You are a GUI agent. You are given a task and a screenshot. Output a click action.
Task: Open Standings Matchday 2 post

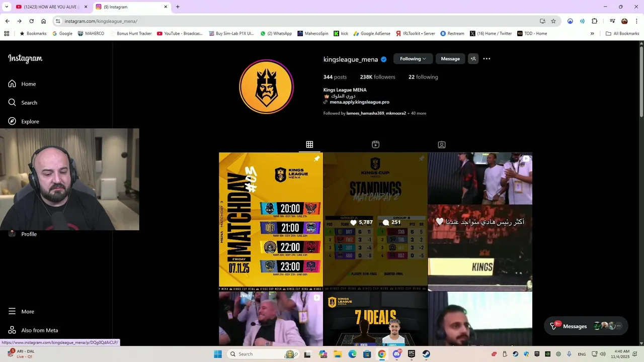pos(375,221)
